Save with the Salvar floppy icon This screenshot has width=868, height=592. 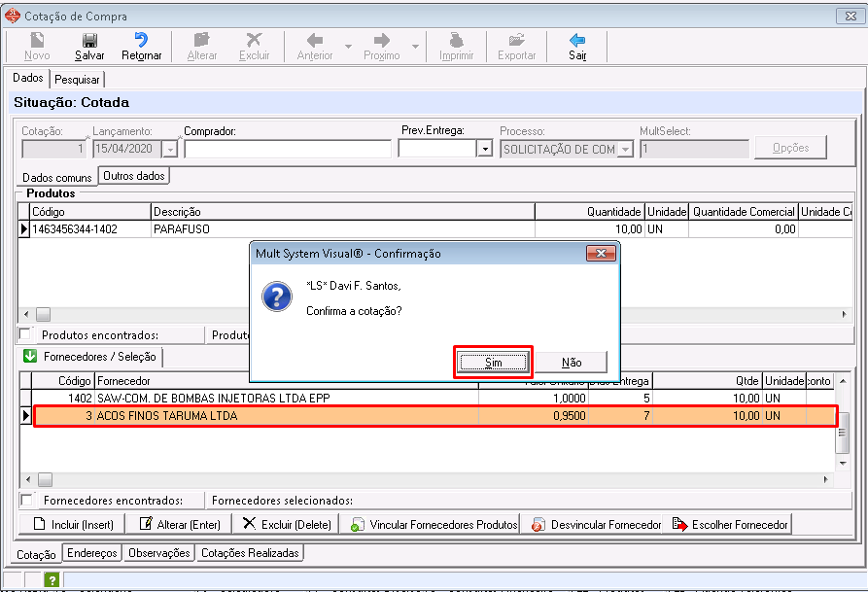point(89,40)
